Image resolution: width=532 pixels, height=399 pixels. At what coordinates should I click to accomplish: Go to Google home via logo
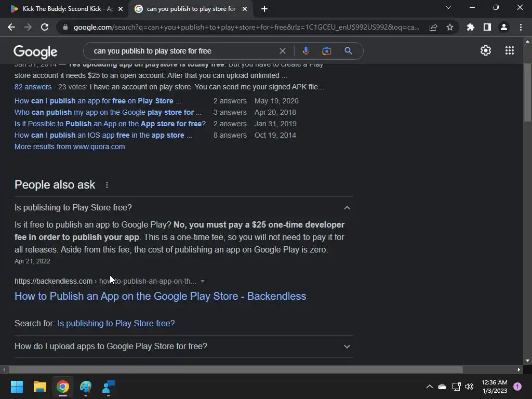(35, 52)
